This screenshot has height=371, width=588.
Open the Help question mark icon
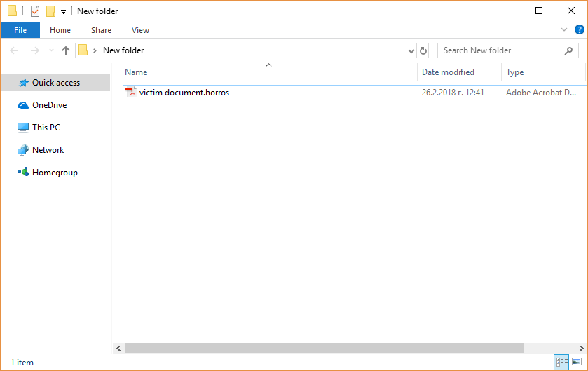(x=579, y=29)
